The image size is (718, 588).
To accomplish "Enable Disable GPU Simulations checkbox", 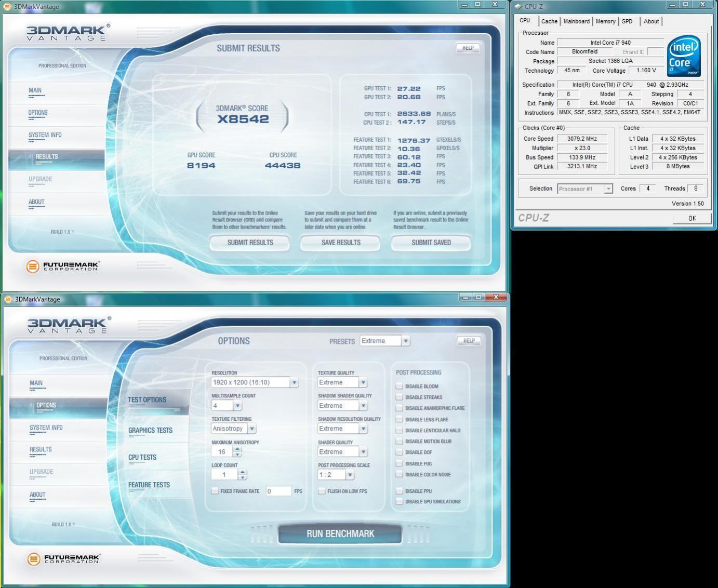I will [x=399, y=501].
